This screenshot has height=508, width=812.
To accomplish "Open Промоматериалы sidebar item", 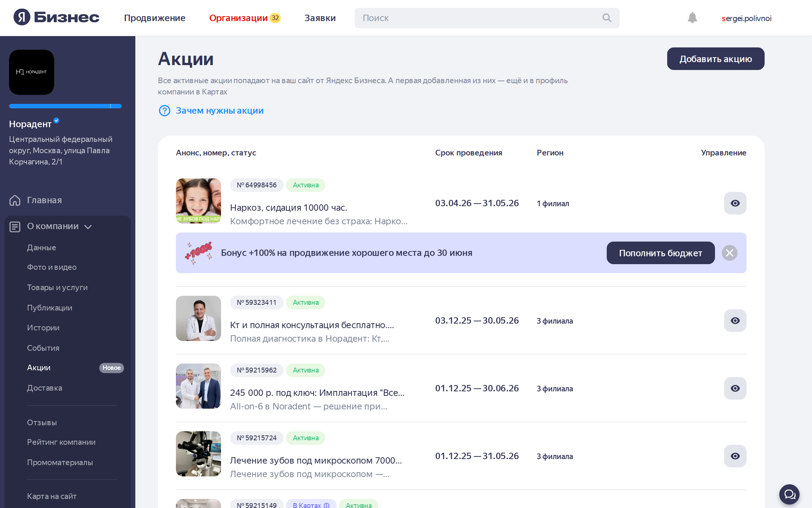I will (60, 462).
